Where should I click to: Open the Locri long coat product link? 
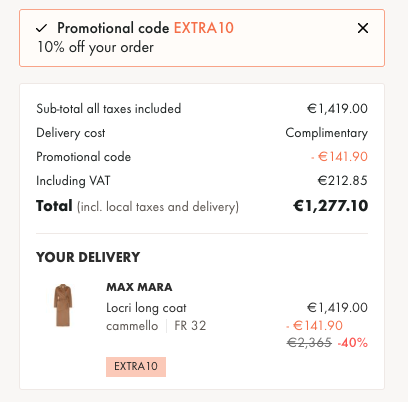[x=146, y=308]
